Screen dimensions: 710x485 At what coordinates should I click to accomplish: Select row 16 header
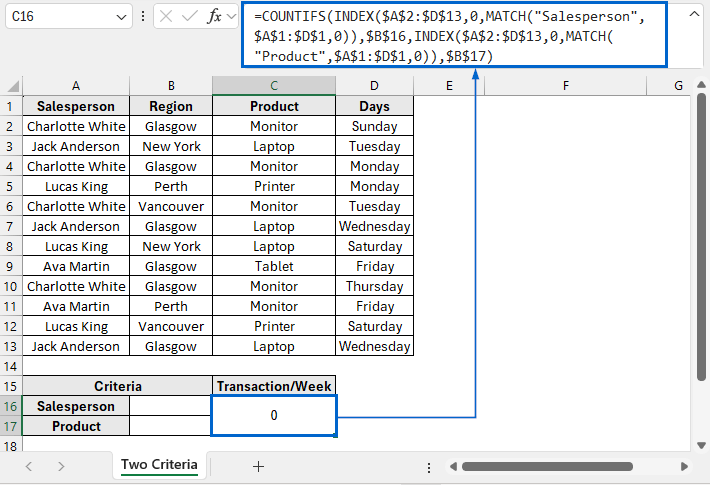click(x=11, y=406)
